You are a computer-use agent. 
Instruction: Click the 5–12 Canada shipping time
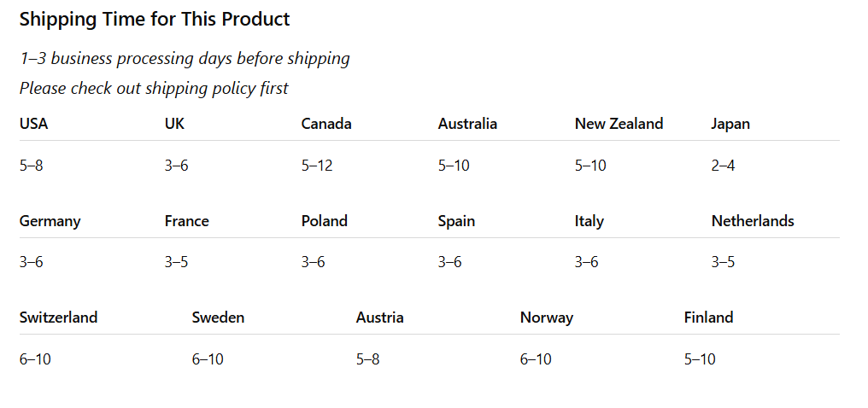tap(317, 166)
